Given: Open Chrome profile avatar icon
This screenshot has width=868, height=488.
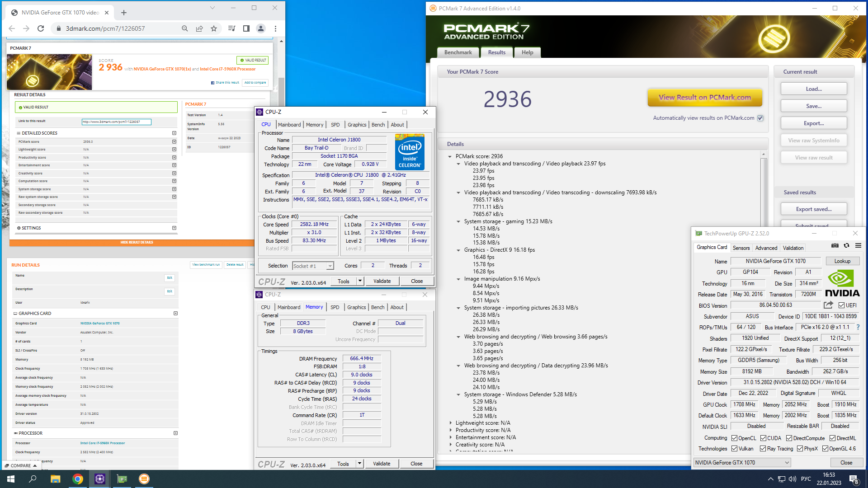Looking at the screenshot, I should tap(261, 28).
